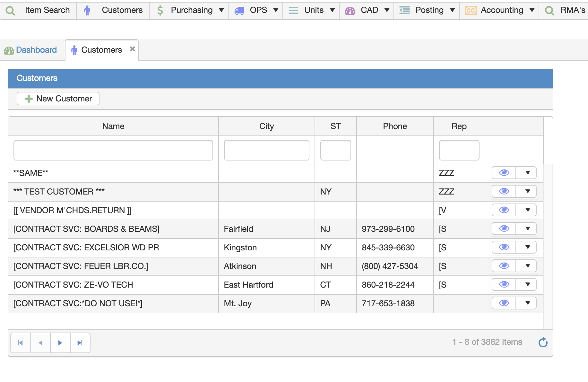Close the Customers tab

click(x=132, y=49)
